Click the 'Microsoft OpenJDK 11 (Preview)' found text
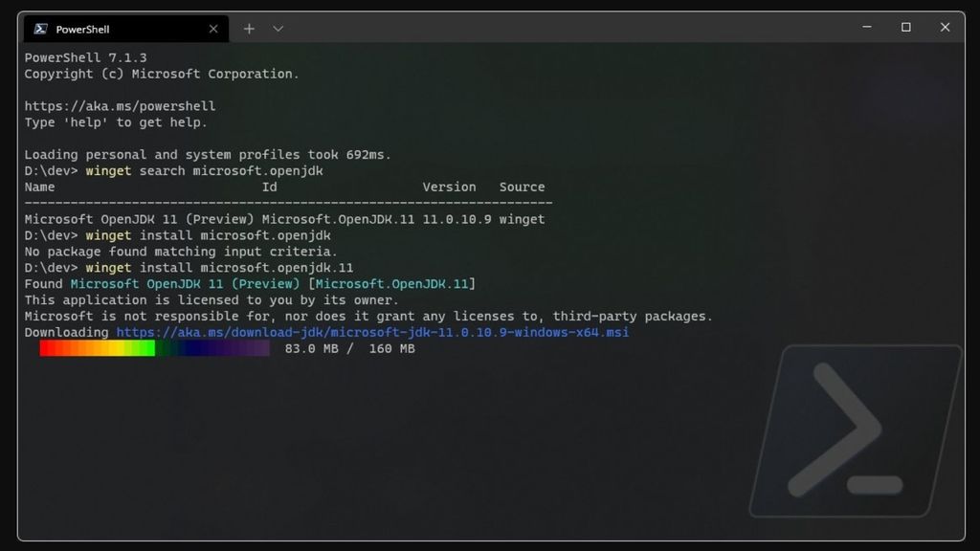This screenshot has height=551, width=980. 185,283
